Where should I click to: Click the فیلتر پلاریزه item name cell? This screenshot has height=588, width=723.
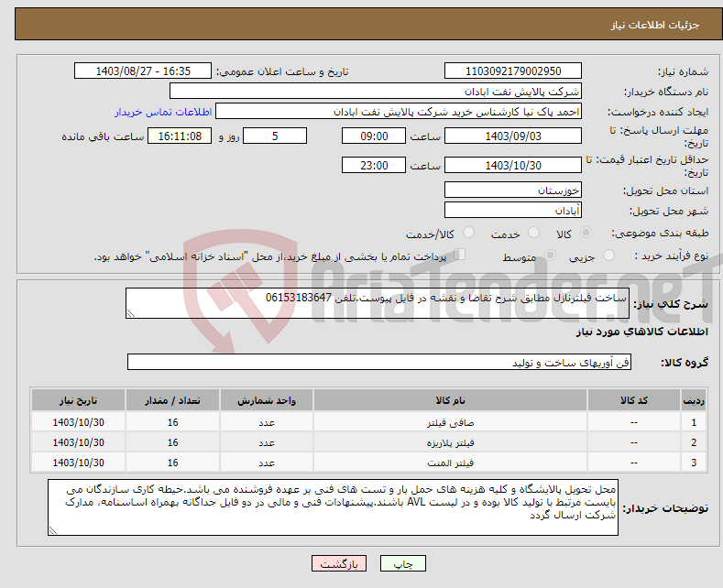(x=450, y=442)
